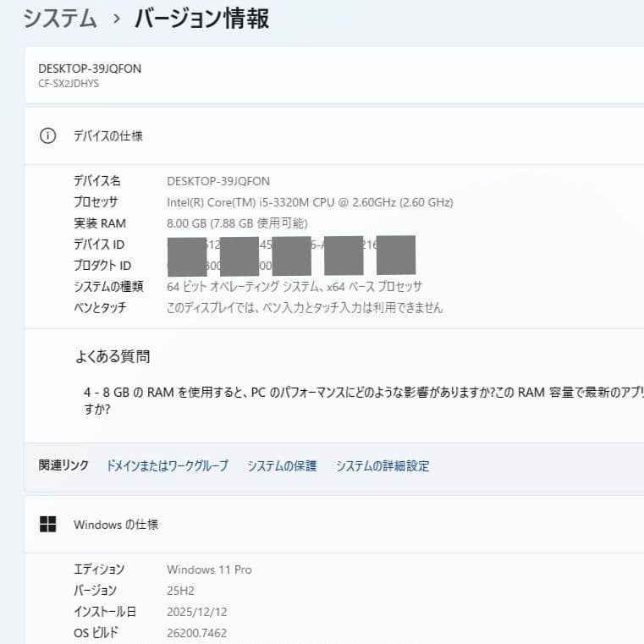
Task: Click the エディション label
Action: [99, 569]
